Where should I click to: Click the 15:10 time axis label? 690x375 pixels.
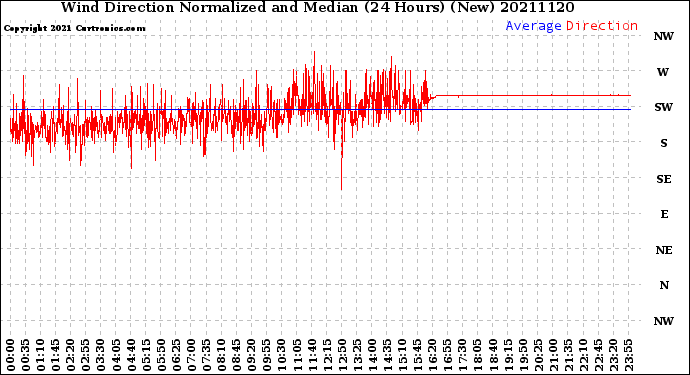tap(402, 355)
